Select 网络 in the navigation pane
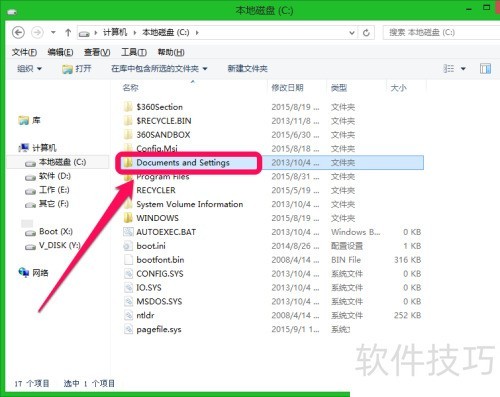 40,273
